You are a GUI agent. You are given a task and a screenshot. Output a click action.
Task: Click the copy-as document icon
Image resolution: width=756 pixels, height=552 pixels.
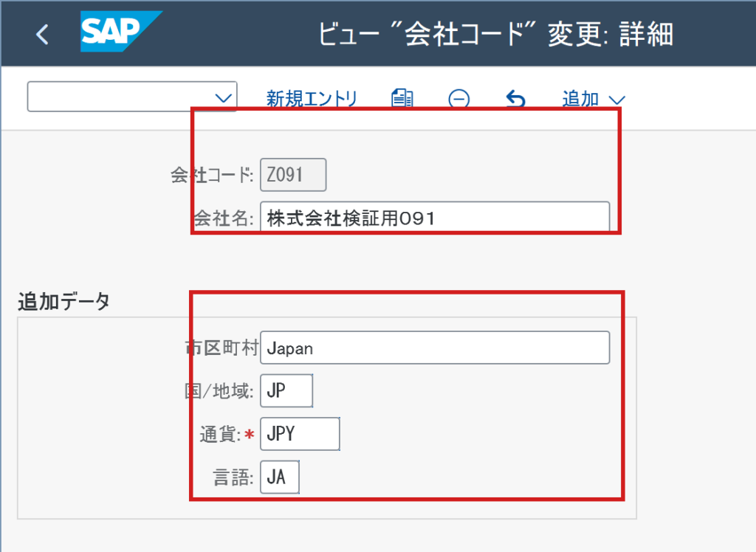[402, 98]
